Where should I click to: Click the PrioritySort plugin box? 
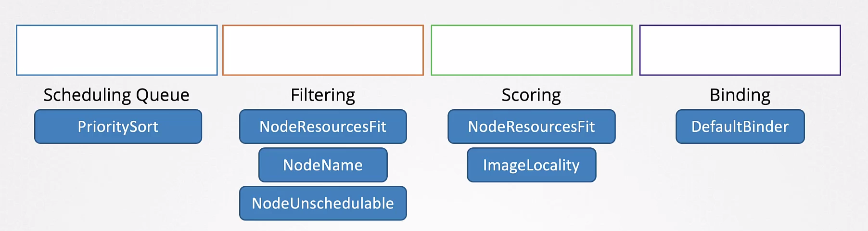point(118,127)
